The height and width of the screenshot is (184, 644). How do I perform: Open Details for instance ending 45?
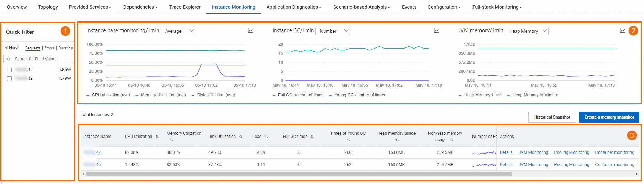(x=506, y=165)
